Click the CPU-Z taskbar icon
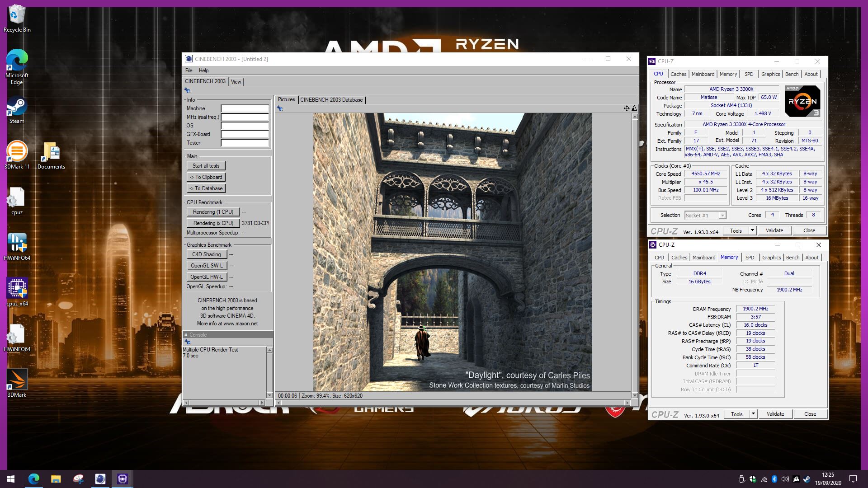This screenshot has height=488, width=868. 122,479
